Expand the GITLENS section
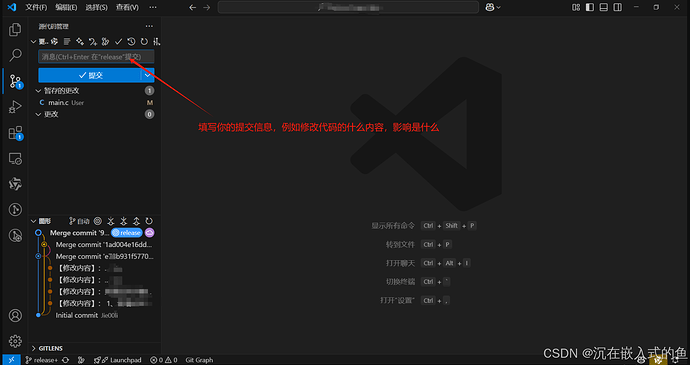Viewport: 690px width, 365px height. coord(50,348)
